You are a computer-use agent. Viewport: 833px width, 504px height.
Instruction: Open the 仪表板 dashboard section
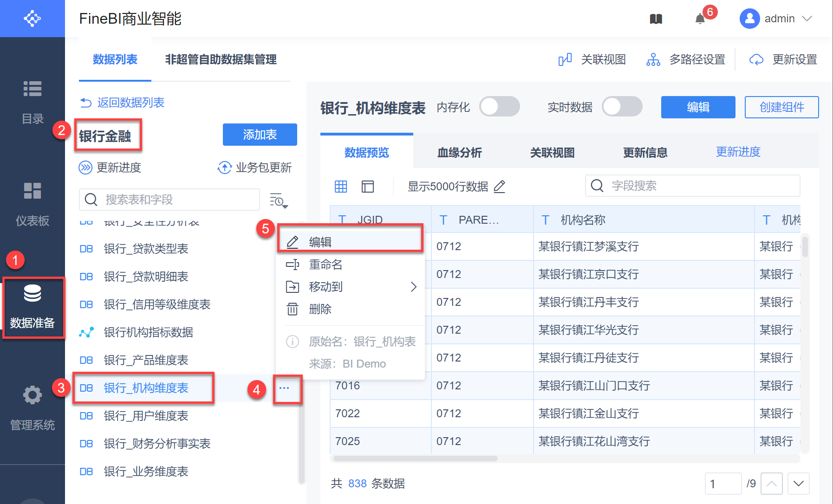point(33,202)
